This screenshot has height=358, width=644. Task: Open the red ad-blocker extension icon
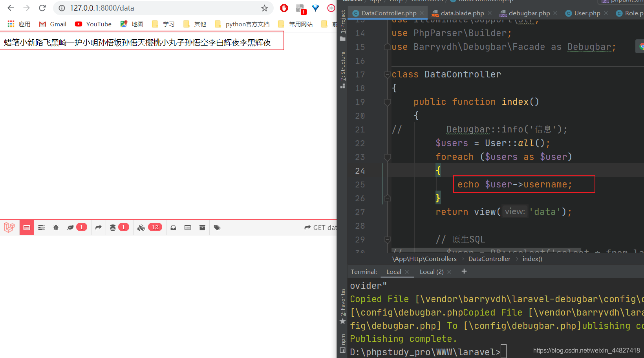coord(284,8)
